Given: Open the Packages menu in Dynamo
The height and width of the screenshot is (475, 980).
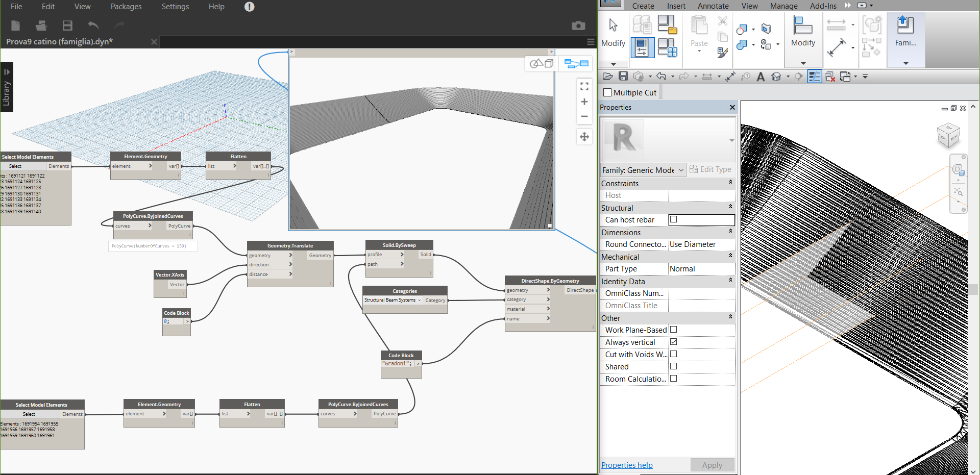Looking at the screenshot, I should 126,7.
